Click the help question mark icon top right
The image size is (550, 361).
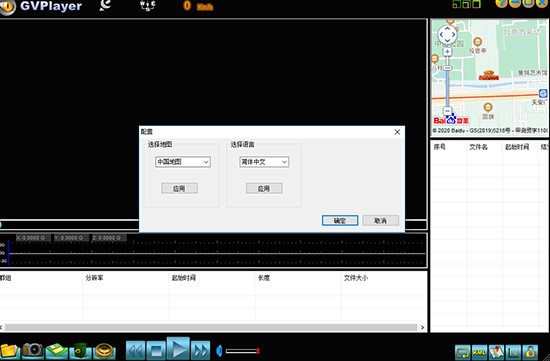pos(501,4)
